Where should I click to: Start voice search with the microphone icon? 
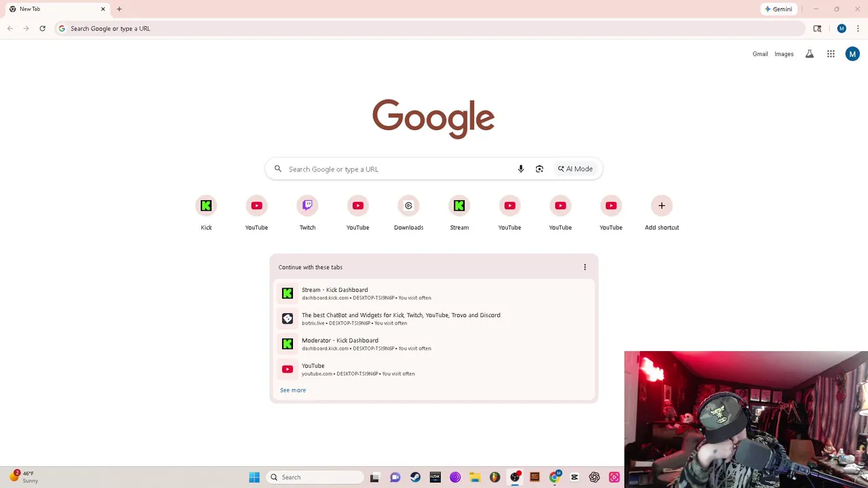[x=521, y=169]
